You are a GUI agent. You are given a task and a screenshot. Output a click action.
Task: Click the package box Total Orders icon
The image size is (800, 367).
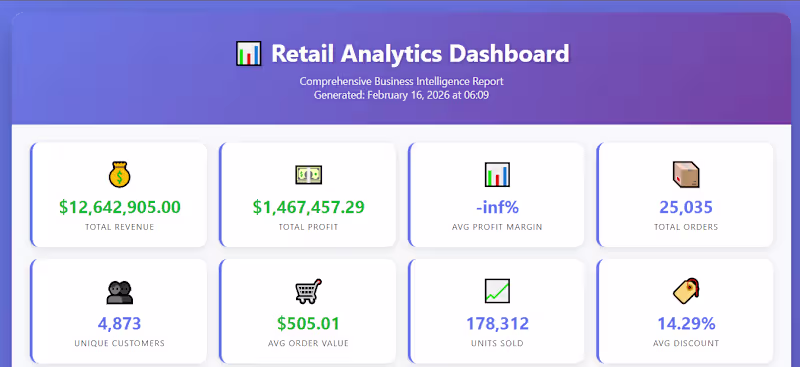pyautogui.click(x=686, y=175)
